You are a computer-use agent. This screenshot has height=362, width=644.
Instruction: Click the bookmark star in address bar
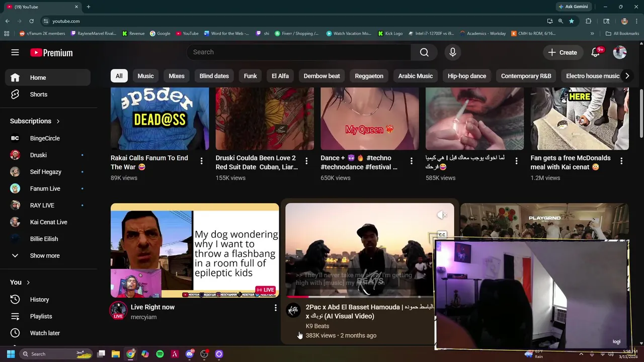(x=572, y=21)
